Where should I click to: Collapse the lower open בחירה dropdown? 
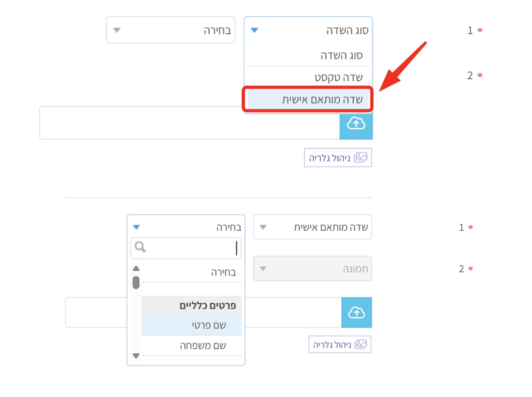(x=186, y=227)
